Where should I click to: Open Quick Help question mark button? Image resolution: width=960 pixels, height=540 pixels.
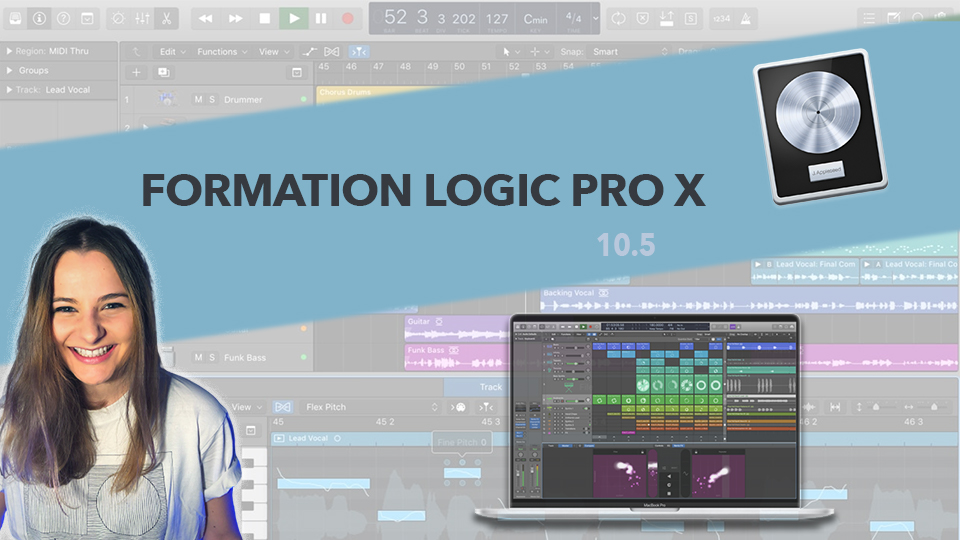(63, 18)
